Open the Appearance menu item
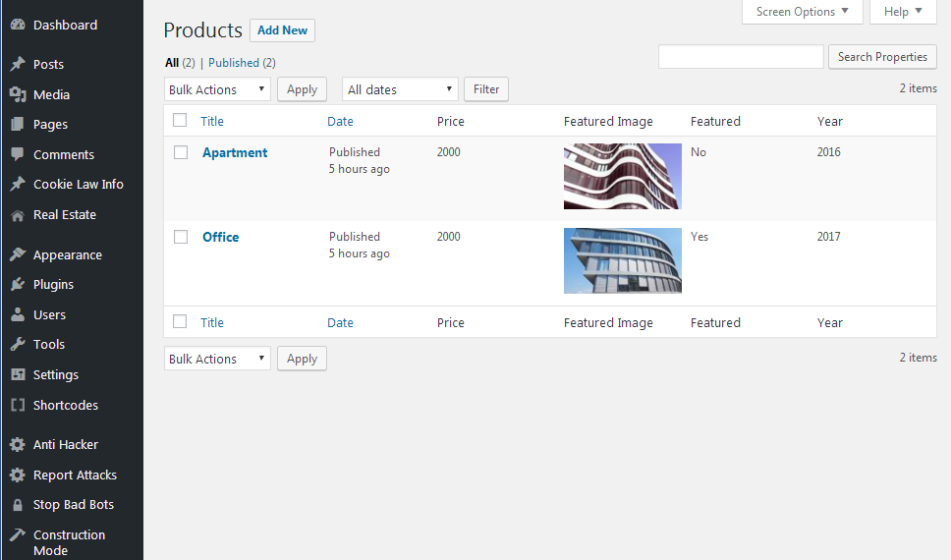This screenshot has width=951, height=560. [x=68, y=254]
